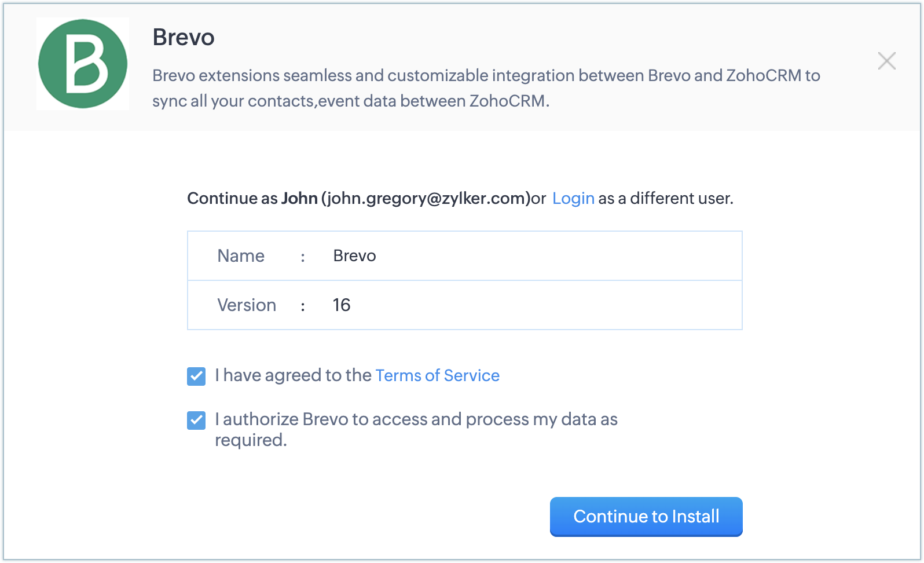Click the 'as a different user' text
This screenshot has height=563, width=924.
666,198
